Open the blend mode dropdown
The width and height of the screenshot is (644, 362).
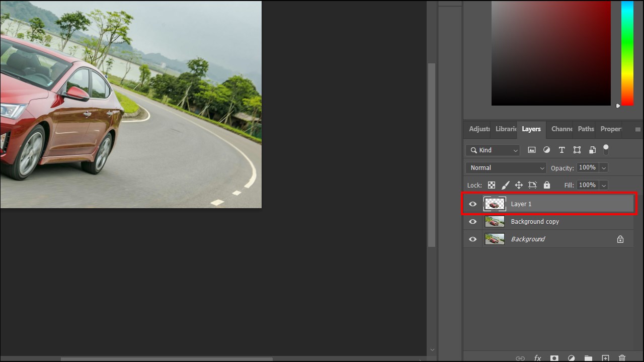[505, 167]
